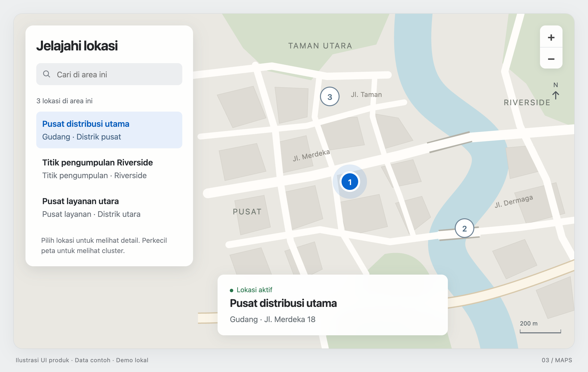The image size is (588, 372).
Task: Click the '3 lokasi di area ini' count
Action: [64, 101]
